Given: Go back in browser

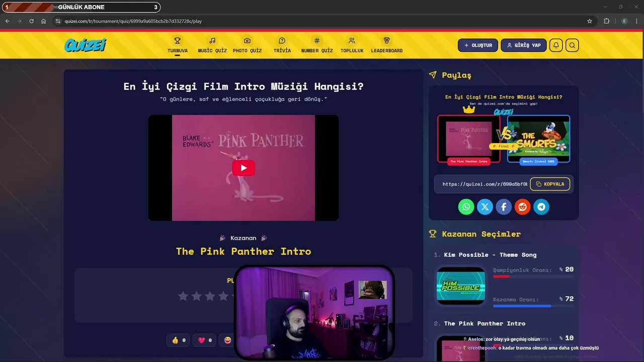Looking at the screenshot, I should click(7, 21).
